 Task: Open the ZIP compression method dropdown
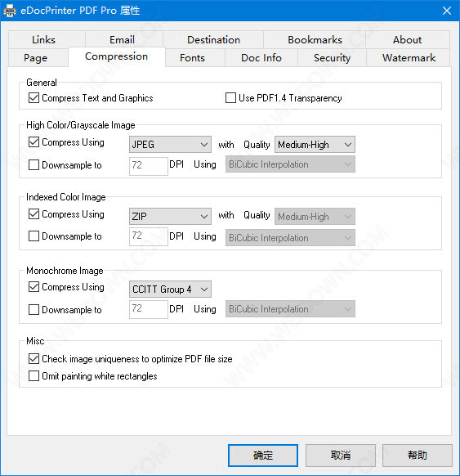170,216
